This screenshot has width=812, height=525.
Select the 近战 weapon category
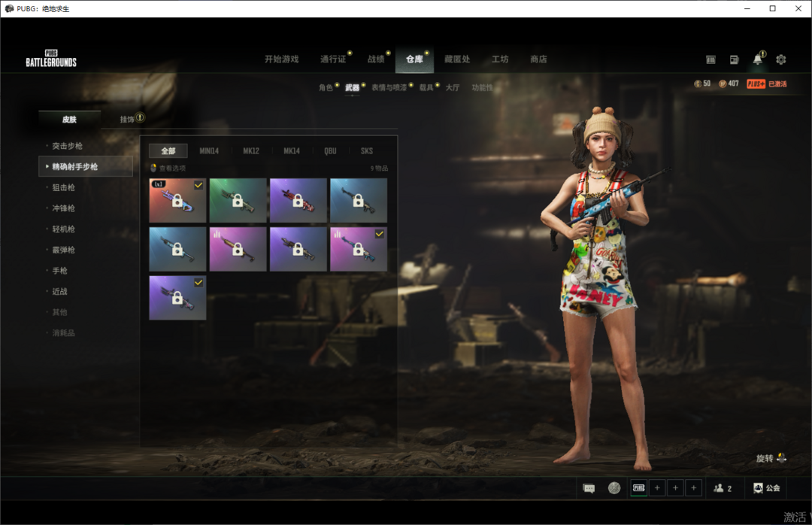coord(59,291)
